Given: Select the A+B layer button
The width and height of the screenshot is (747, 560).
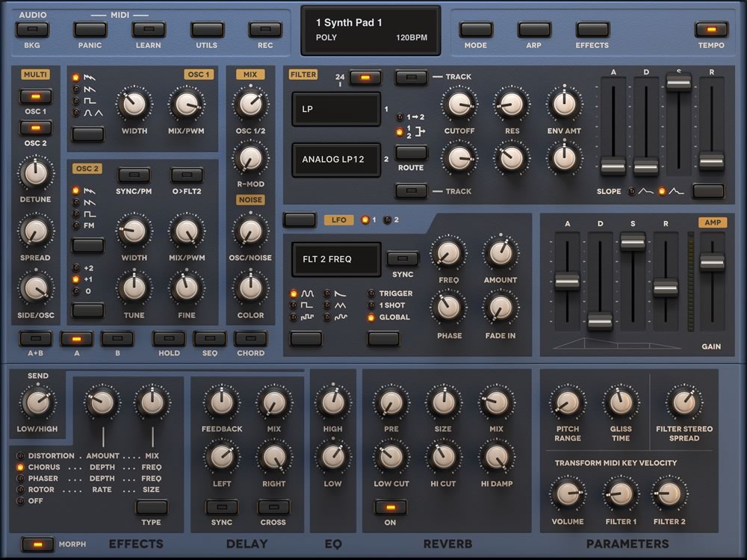Looking at the screenshot, I should pyautogui.click(x=36, y=339).
